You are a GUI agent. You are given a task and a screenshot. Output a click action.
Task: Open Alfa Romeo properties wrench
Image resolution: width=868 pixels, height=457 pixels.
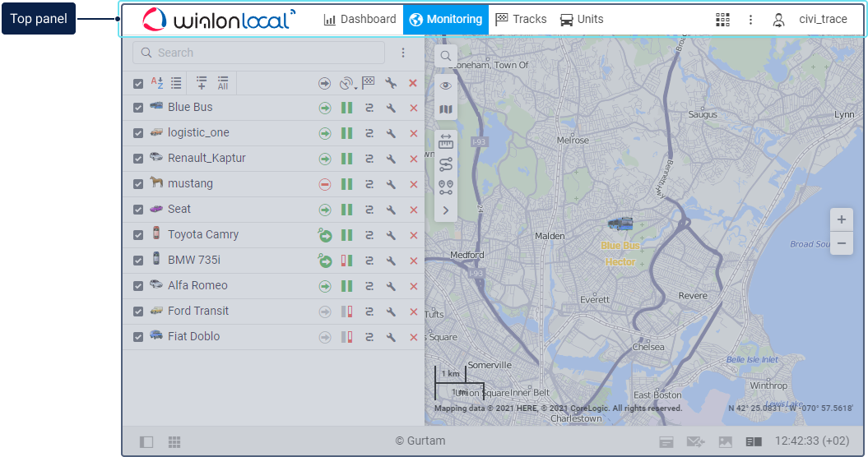coord(391,286)
